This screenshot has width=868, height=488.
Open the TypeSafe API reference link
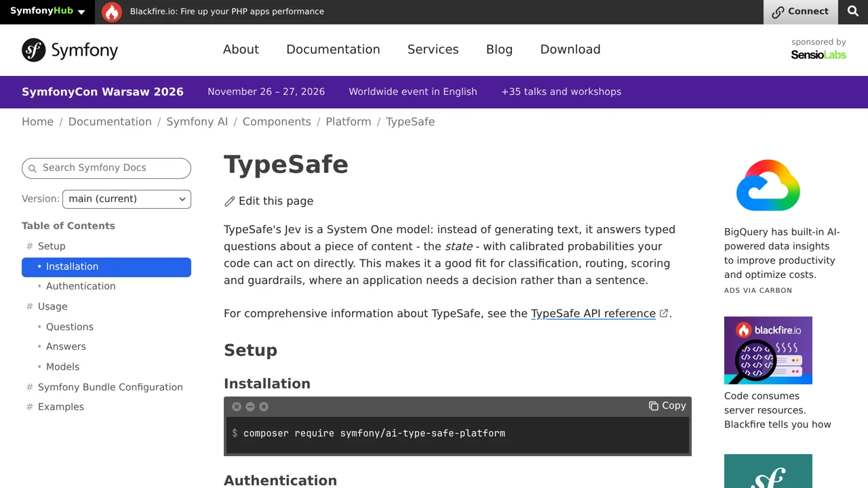[x=593, y=313]
